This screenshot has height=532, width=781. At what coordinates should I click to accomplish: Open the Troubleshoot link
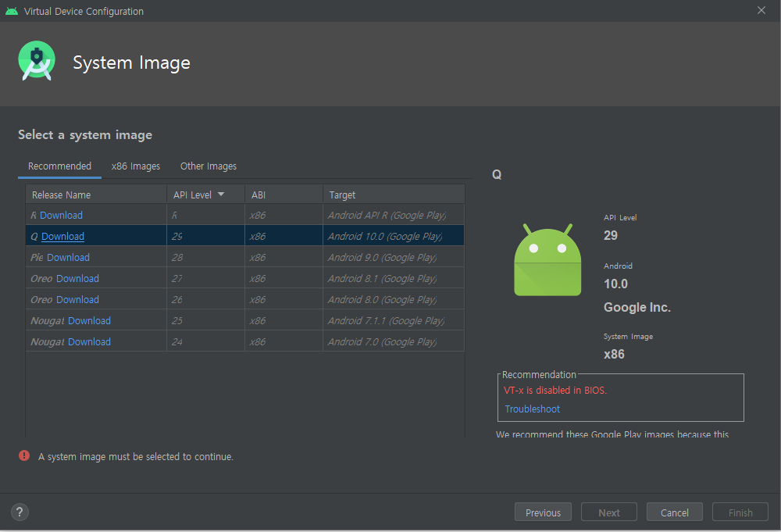coord(532,409)
